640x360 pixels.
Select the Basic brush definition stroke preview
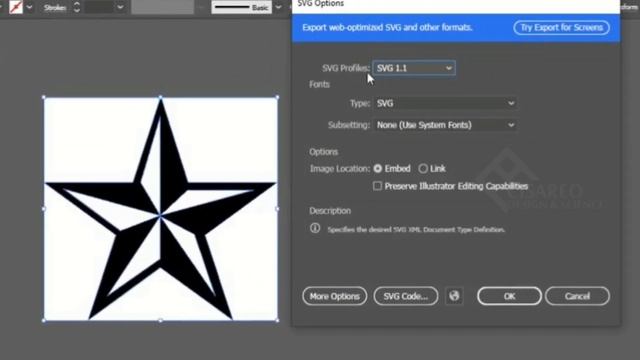242,7
